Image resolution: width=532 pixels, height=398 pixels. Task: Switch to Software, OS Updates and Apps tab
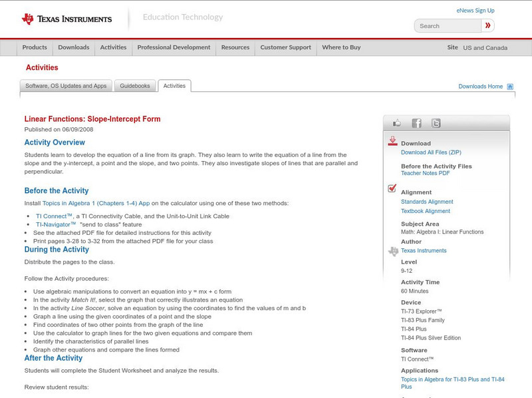pyautogui.click(x=66, y=86)
